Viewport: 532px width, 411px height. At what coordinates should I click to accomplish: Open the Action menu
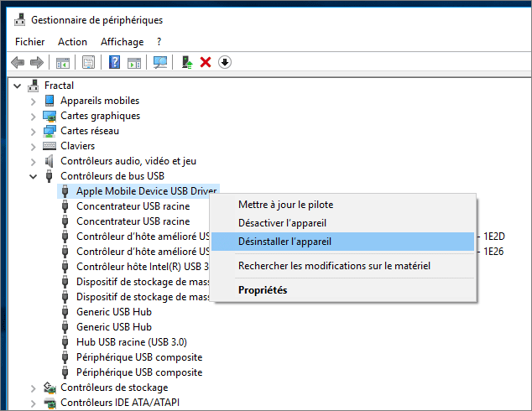pos(72,42)
